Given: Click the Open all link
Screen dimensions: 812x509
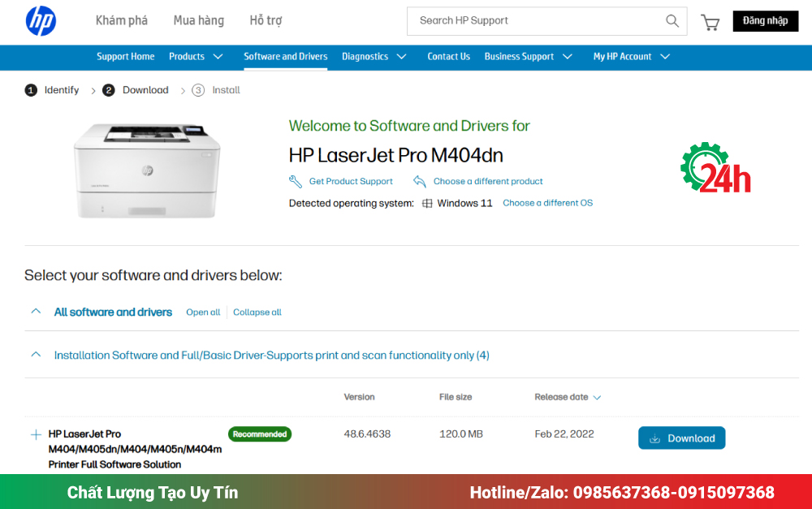Looking at the screenshot, I should (203, 313).
